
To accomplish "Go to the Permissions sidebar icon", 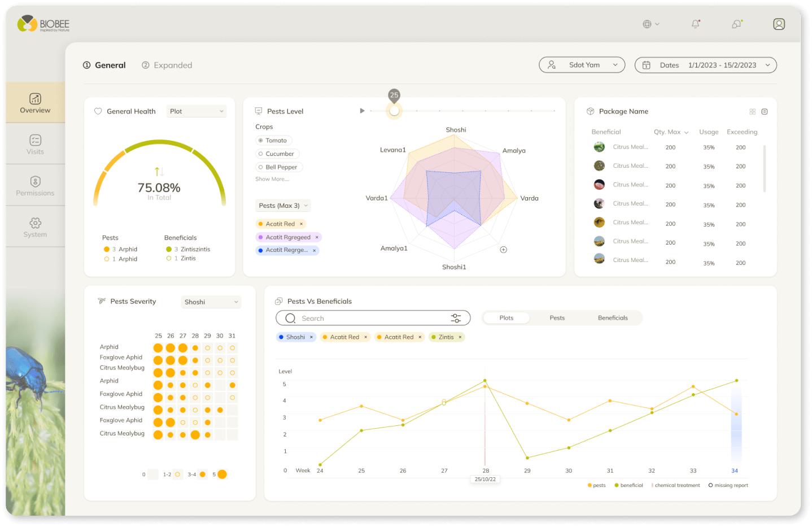I will tap(35, 186).
